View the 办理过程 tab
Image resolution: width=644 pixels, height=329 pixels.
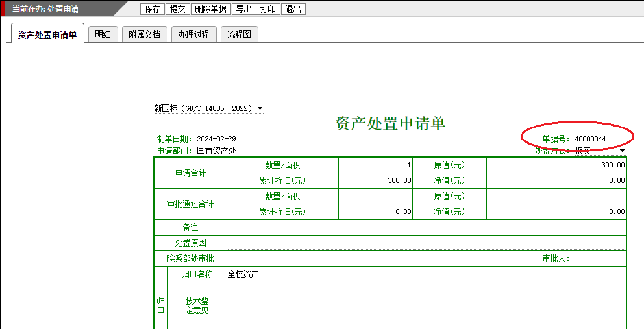(193, 34)
